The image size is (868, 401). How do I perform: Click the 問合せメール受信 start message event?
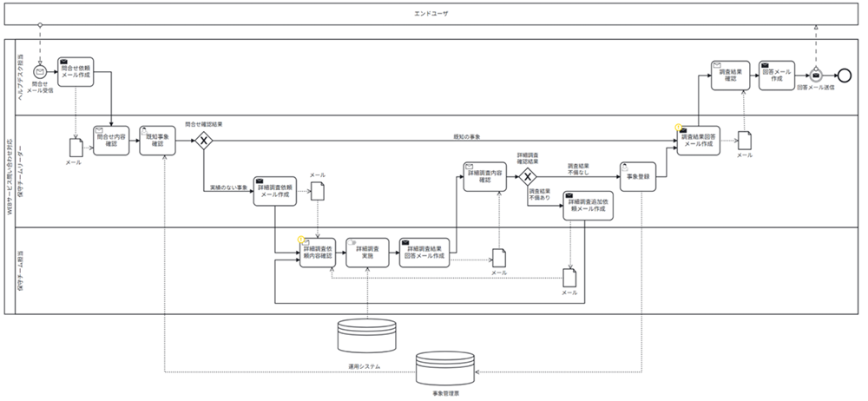[40, 73]
